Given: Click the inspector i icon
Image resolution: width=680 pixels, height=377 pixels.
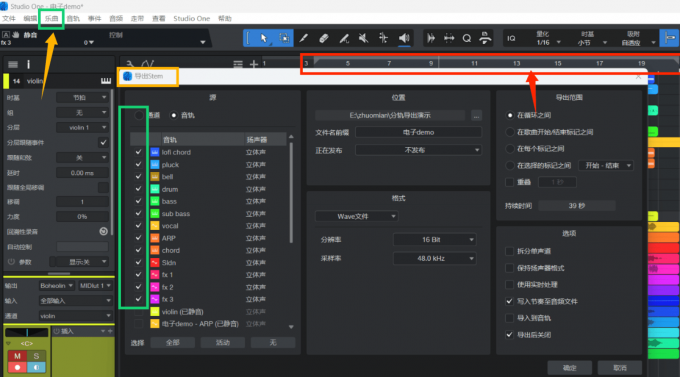Looking at the screenshot, I should point(29,65).
